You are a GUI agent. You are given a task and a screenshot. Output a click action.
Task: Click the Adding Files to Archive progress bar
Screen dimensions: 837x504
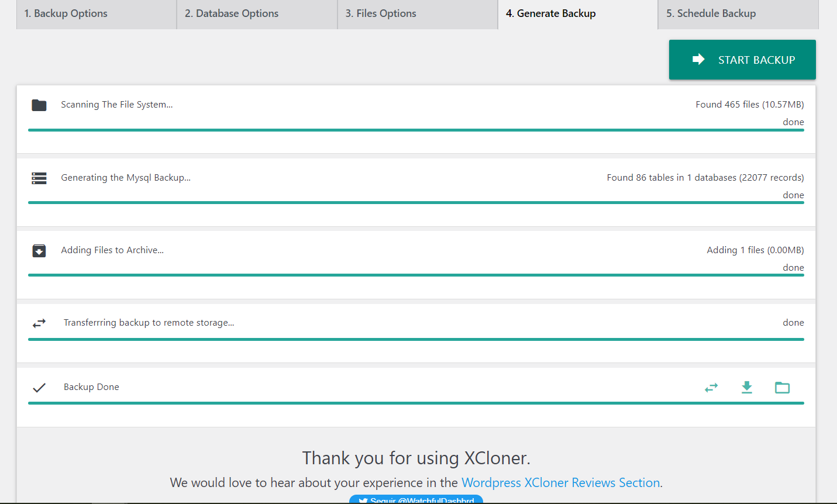coord(416,275)
